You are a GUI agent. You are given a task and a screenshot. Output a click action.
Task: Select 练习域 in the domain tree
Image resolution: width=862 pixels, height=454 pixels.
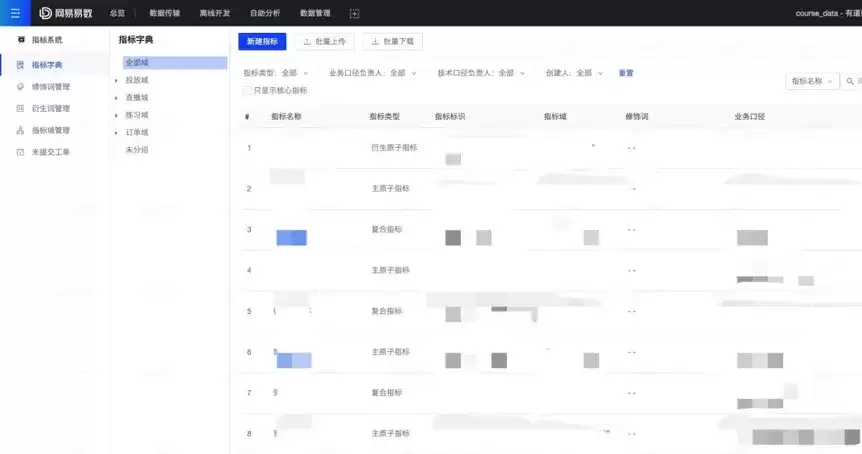(137, 115)
